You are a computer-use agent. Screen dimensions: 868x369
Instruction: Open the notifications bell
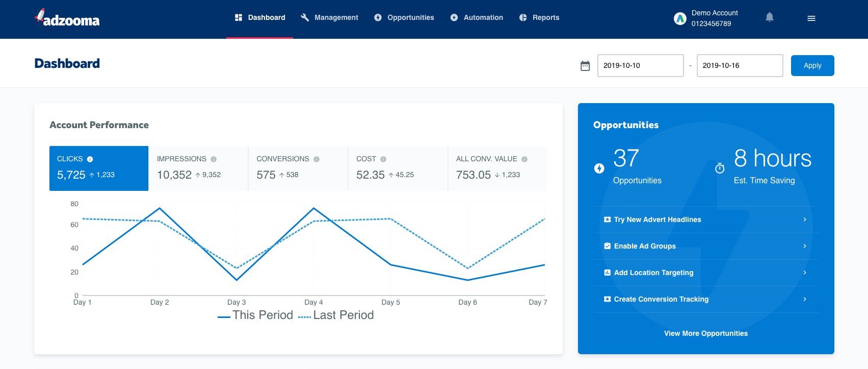tap(770, 17)
